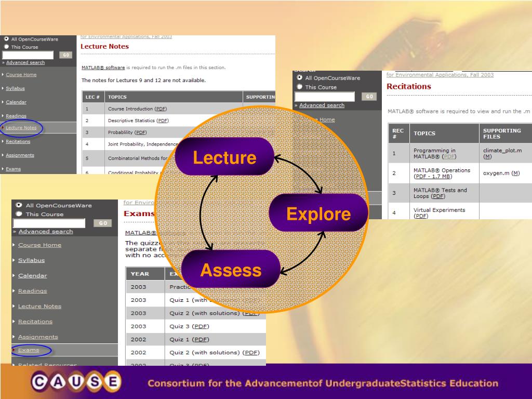
Task: Click the search box on Exams page
Action: coord(49,223)
